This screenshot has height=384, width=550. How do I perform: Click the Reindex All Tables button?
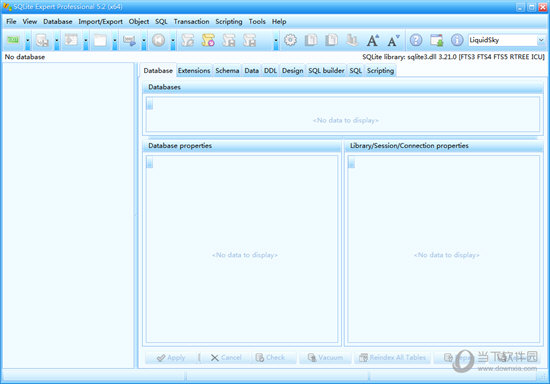392,357
